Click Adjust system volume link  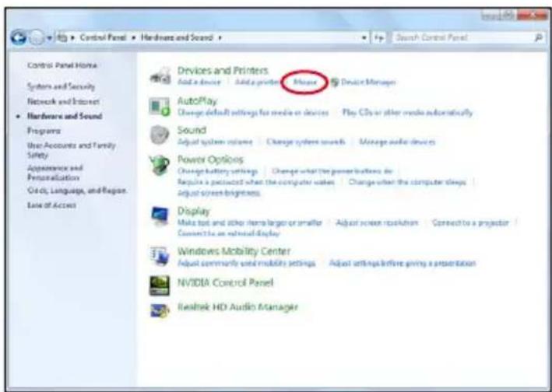[215, 142]
